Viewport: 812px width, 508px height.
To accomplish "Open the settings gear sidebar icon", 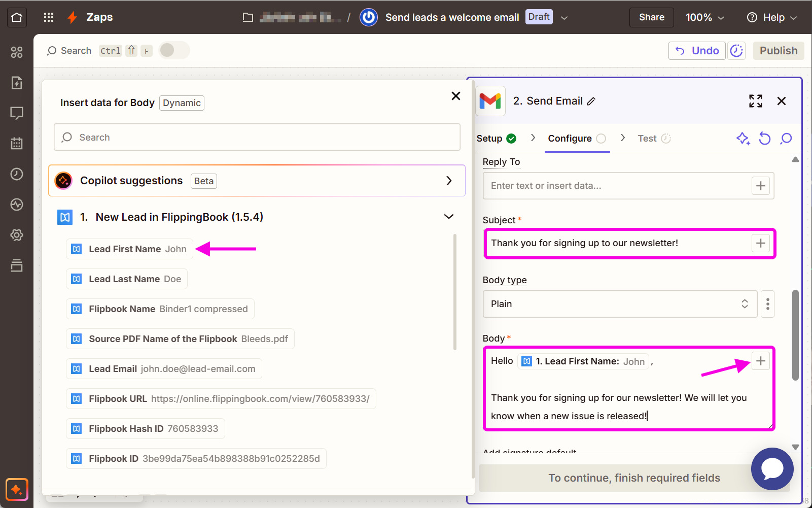I will pos(17,235).
